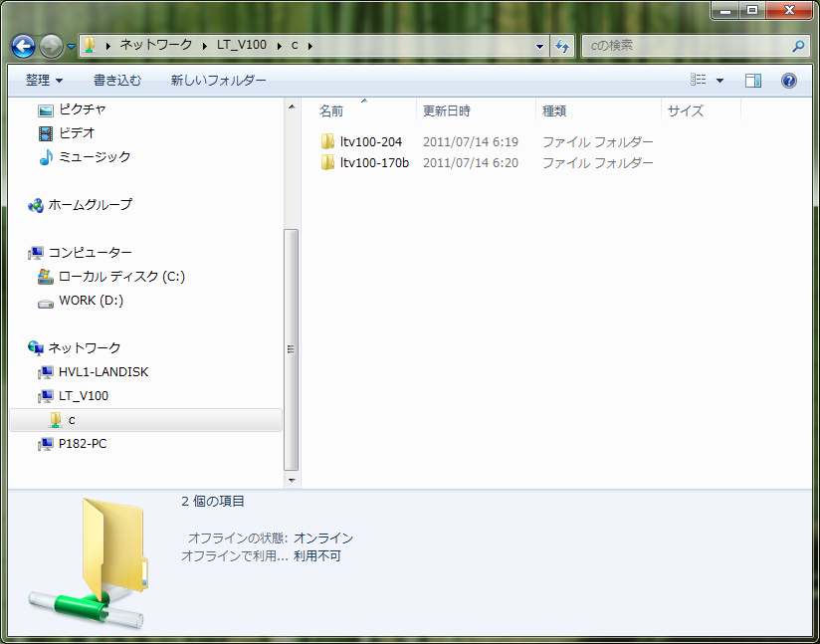Click the HVL1-LANDISK computer icon
Viewport: 820px width, 644px height.
pyautogui.click(x=46, y=372)
